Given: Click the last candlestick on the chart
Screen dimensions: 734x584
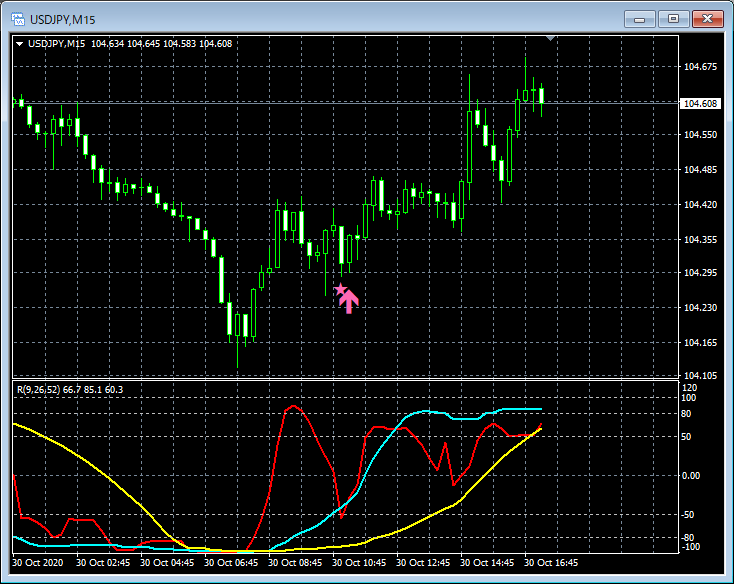Looking at the screenshot, I should tap(542, 96).
